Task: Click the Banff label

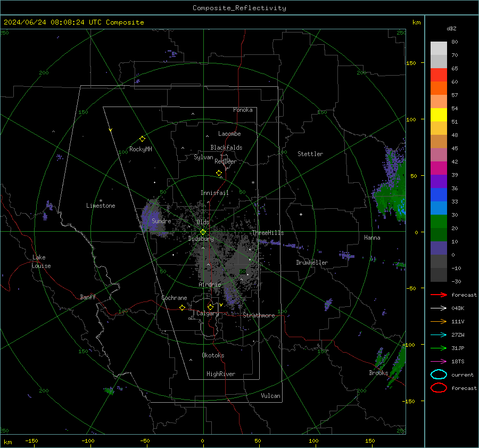Action: 88,297
